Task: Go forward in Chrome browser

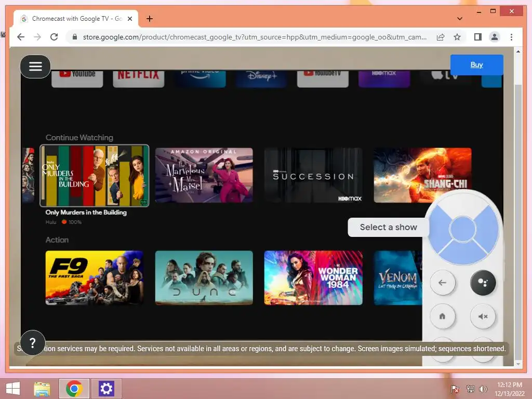Action: point(37,37)
